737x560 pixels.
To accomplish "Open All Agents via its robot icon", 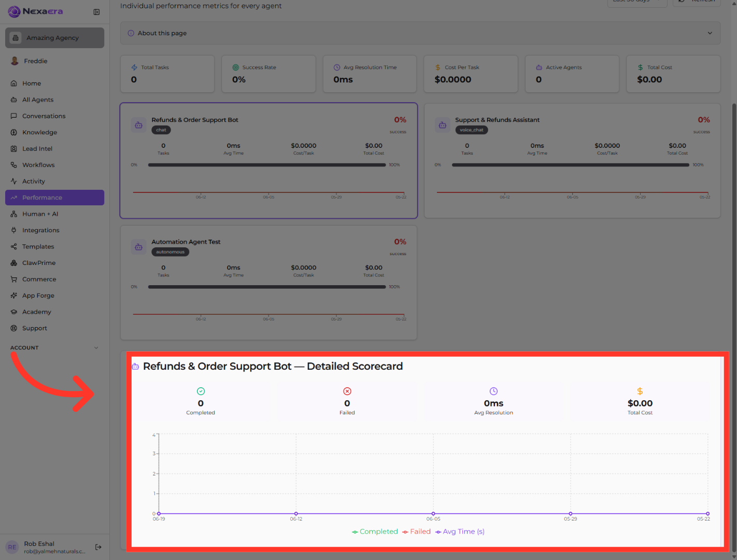I will 14,100.
